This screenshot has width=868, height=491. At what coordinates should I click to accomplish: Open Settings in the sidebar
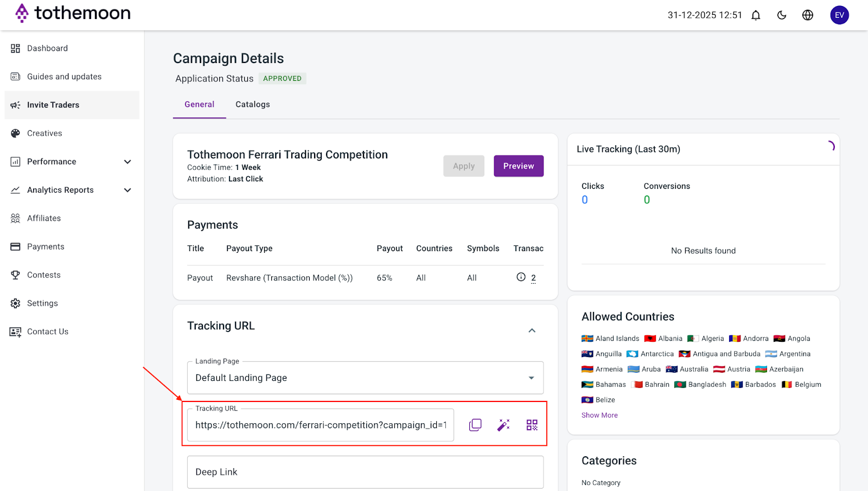coord(72,303)
